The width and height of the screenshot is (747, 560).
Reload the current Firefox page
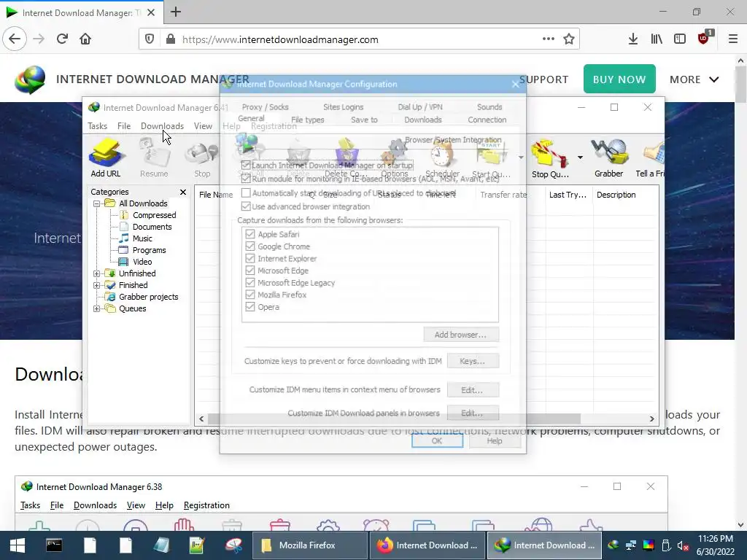[63, 39]
